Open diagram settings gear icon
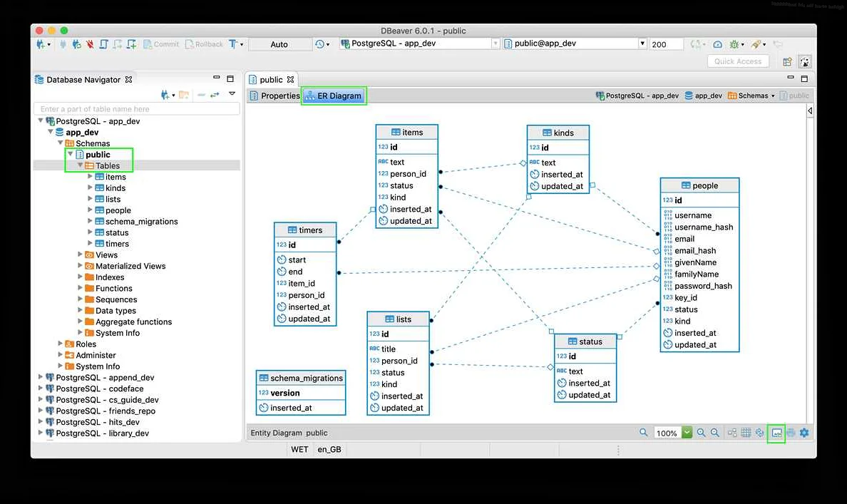Image resolution: width=847 pixels, height=504 pixels. pyautogui.click(x=804, y=433)
